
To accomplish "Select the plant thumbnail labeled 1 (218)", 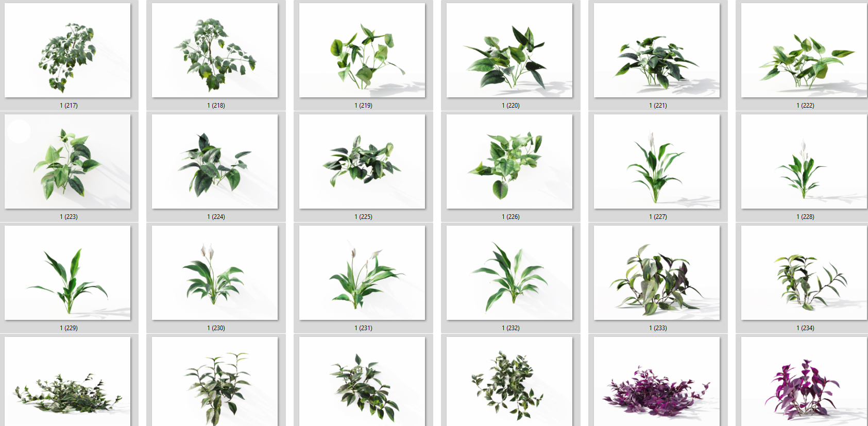I will tap(215, 50).
